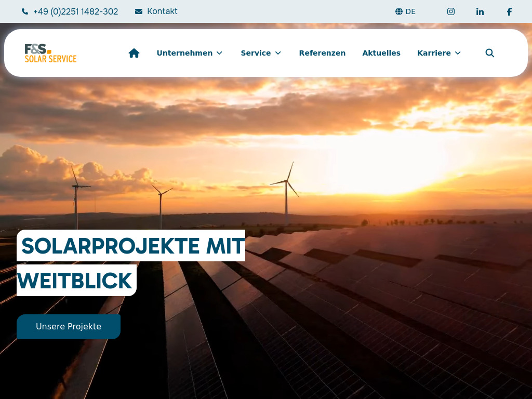The height and width of the screenshot is (399, 532).
Task: Switch language via the DE selector
Action: 410,11
